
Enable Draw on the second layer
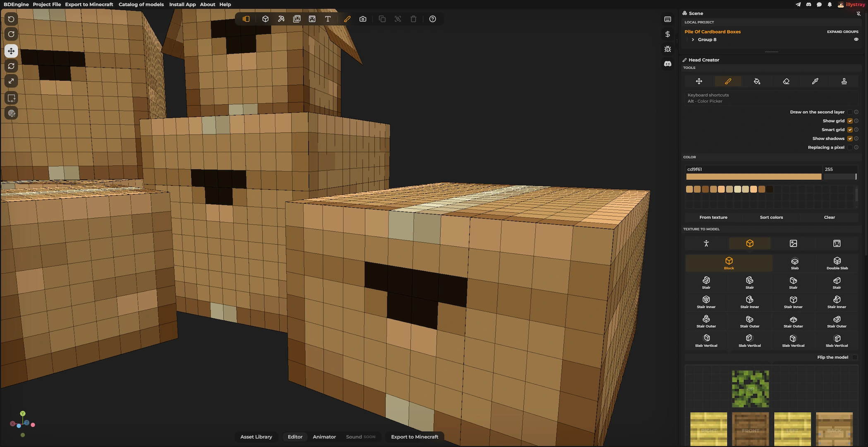[850, 112]
